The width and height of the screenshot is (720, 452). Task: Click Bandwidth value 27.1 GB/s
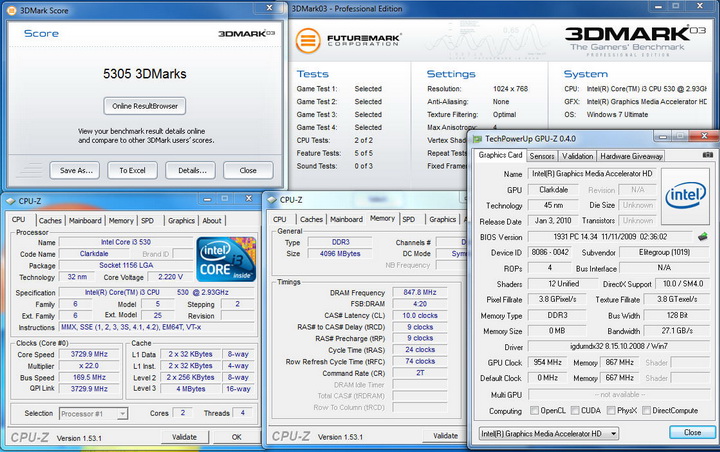click(677, 331)
